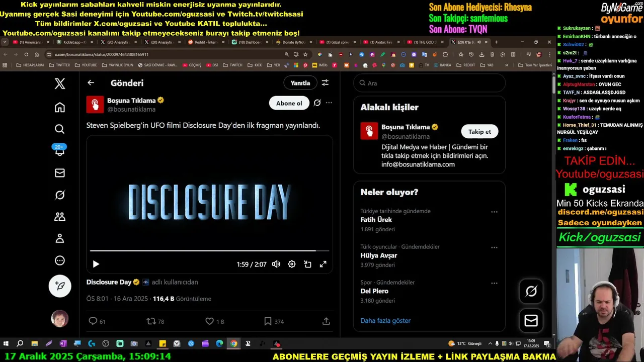Open the three-dot menu of the post
Image resolution: width=644 pixels, height=362 pixels.
click(x=329, y=103)
